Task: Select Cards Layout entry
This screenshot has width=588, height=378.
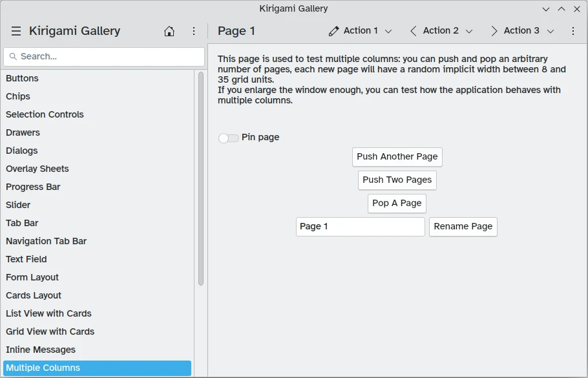Action: [97, 295]
